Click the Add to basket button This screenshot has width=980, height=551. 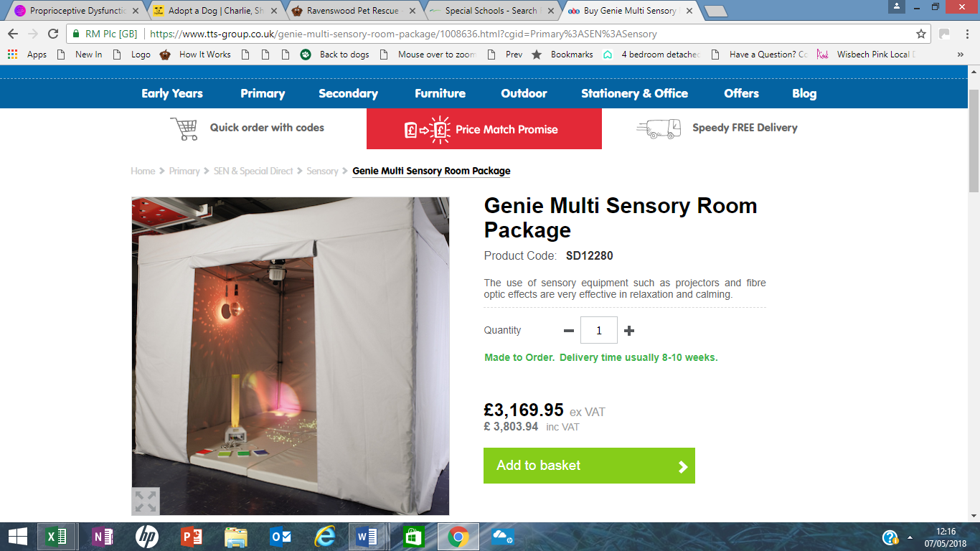589,466
